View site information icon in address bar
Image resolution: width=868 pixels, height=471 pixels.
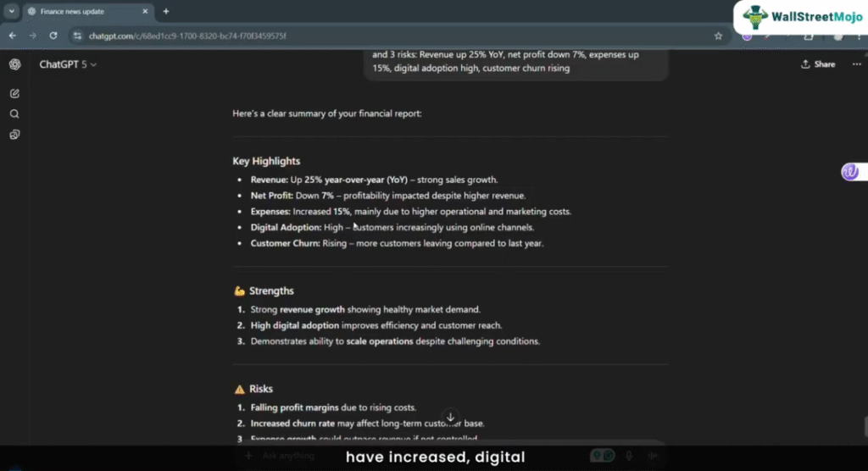click(77, 36)
